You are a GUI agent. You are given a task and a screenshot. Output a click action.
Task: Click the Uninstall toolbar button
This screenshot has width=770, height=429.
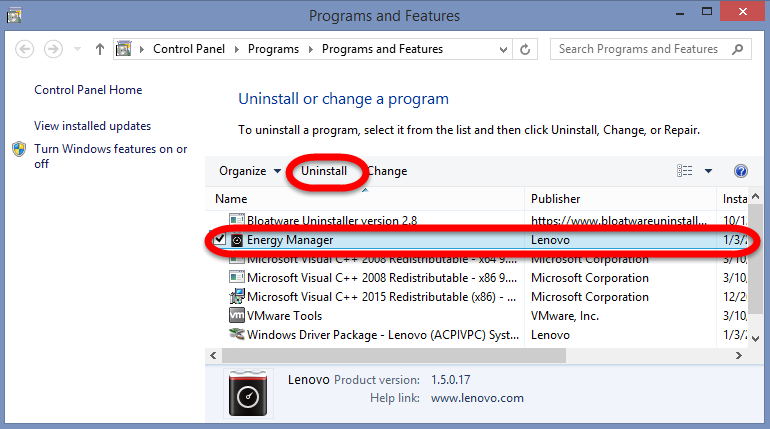tap(324, 171)
